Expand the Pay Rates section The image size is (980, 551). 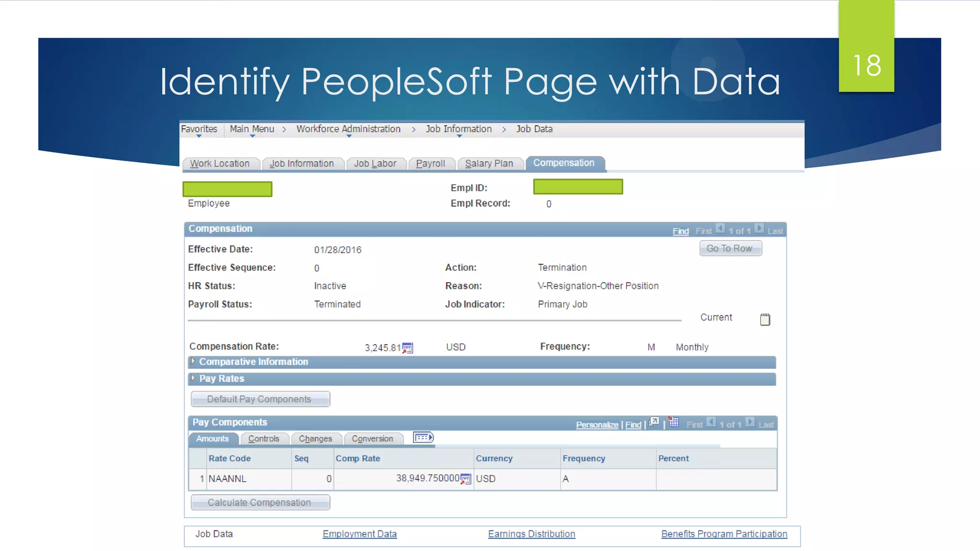(x=193, y=378)
